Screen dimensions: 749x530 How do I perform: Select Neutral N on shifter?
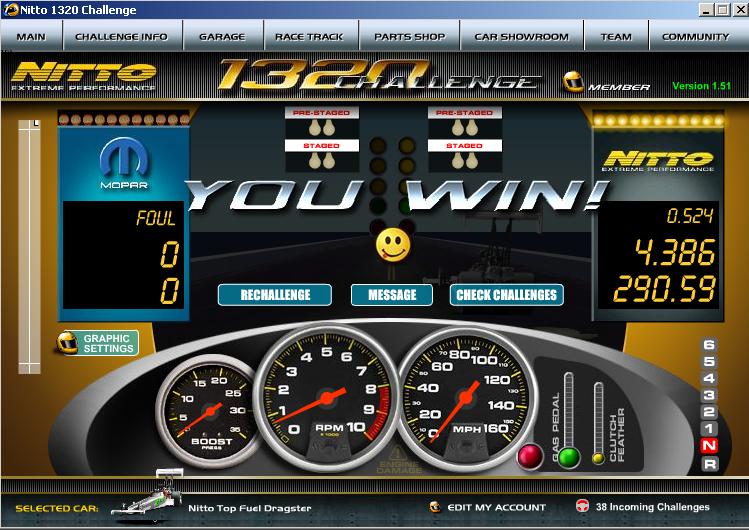tap(709, 445)
